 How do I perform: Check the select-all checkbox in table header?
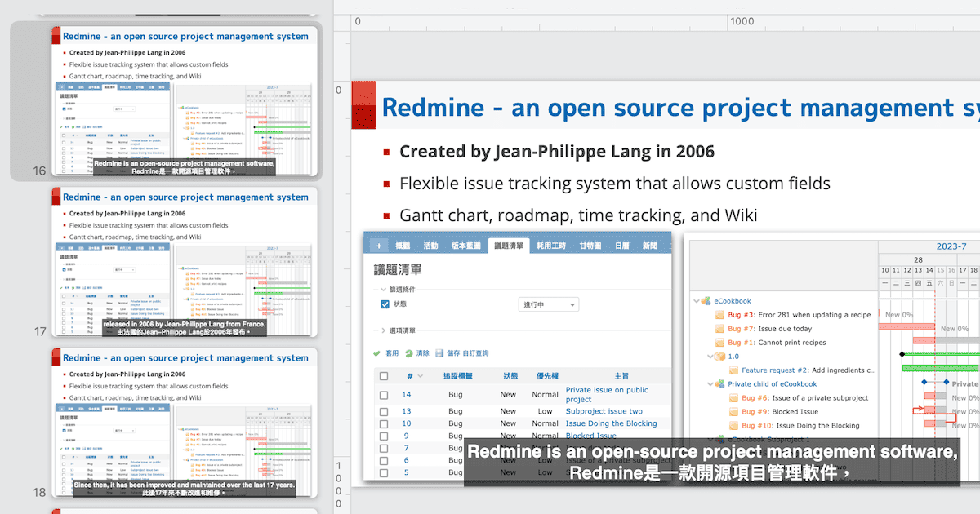[x=384, y=376]
